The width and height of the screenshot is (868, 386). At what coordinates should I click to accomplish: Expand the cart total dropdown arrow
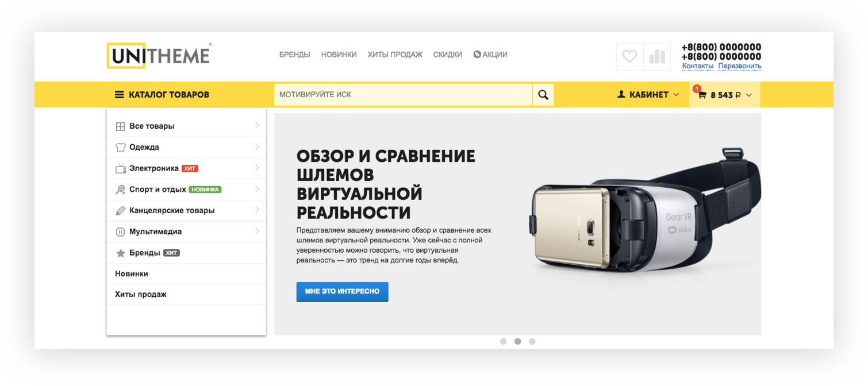click(748, 95)
